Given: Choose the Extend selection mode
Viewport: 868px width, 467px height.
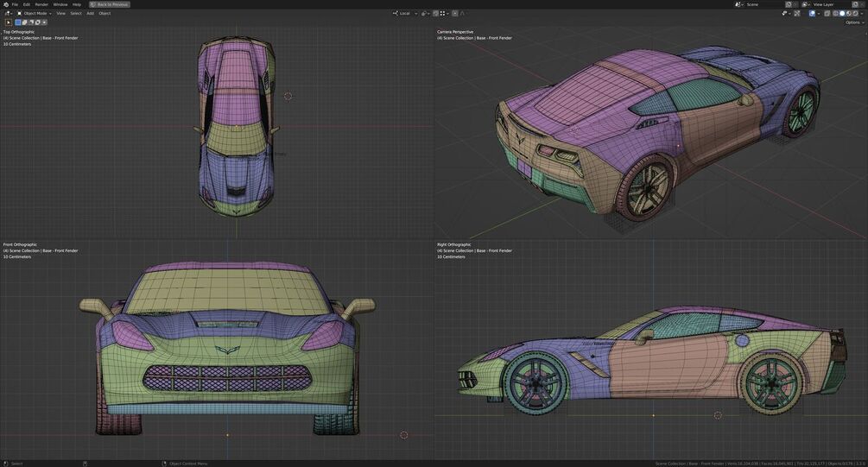Looking at the screenshot, I should (24, 22).
